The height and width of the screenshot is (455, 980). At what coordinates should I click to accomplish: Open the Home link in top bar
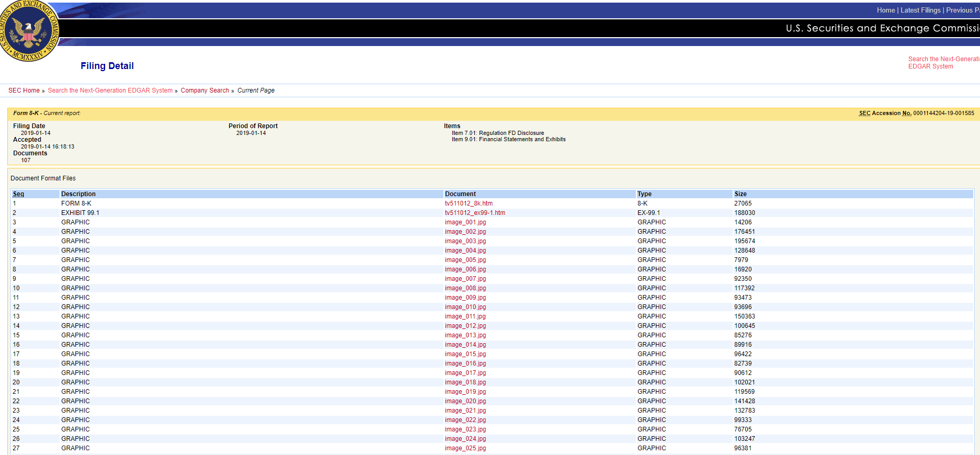(x=886, y=10)
